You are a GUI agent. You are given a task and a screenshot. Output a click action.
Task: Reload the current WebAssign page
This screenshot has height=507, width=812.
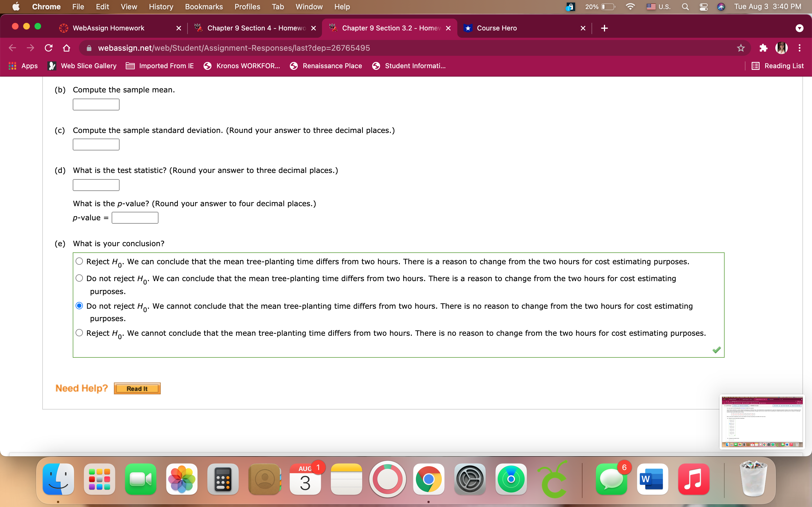point(48,48)
